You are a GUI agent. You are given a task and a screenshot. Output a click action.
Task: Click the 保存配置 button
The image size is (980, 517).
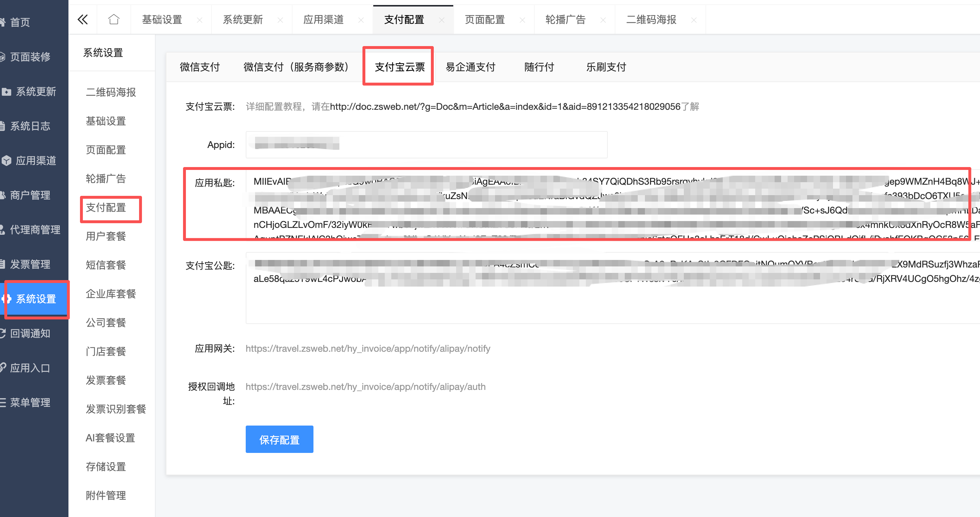279,439
